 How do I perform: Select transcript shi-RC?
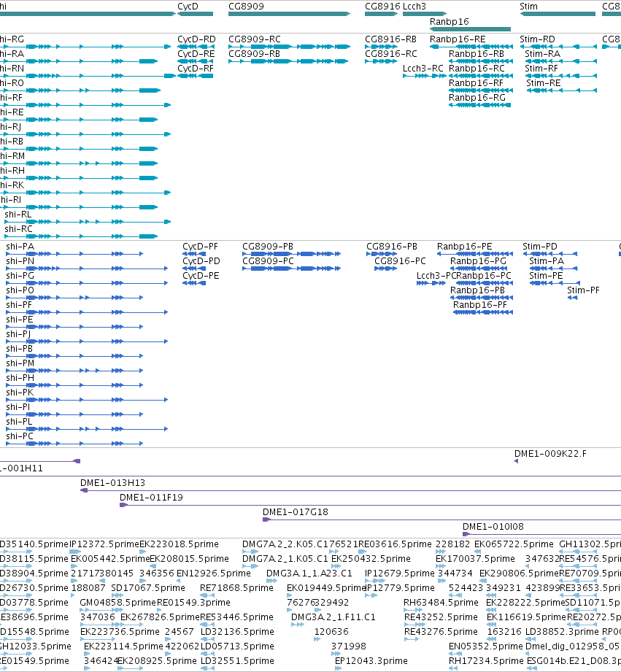pyautogui.click(x=18, y=228)
